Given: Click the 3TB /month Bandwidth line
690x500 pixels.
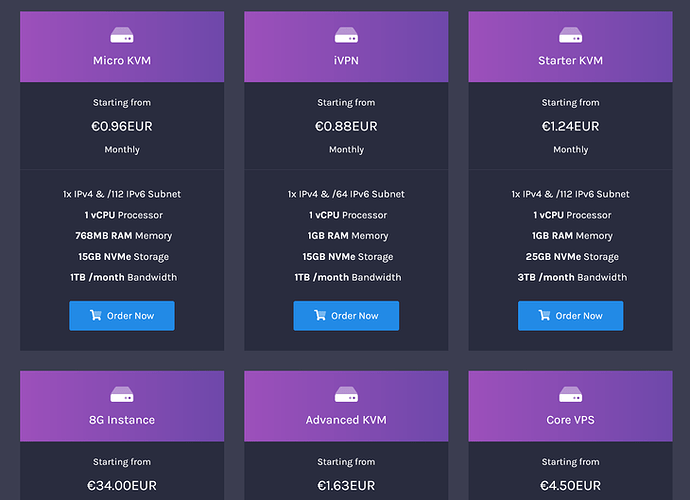Looking at the screenshot, I should pyautogui.click(x=572, y=277).
